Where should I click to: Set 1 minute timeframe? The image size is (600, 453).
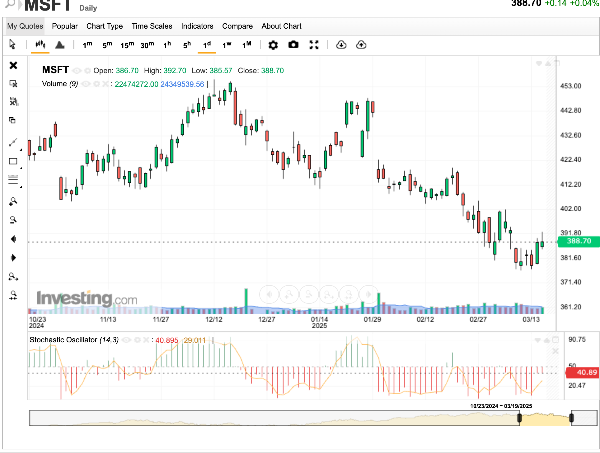tap(87, 45)
